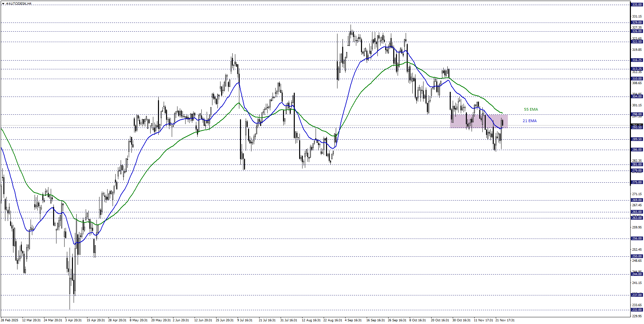644x324 pixels.
Task: Select the 289.50 price level tag
Action: pos(637,139)
